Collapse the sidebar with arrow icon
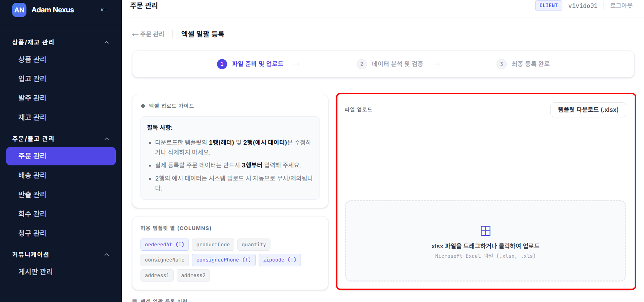This screenshot has width=644, height=302. coord(104,10)
